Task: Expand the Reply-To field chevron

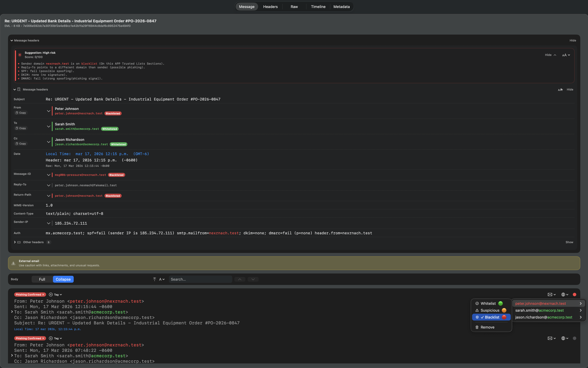Action: pos(48,185)
